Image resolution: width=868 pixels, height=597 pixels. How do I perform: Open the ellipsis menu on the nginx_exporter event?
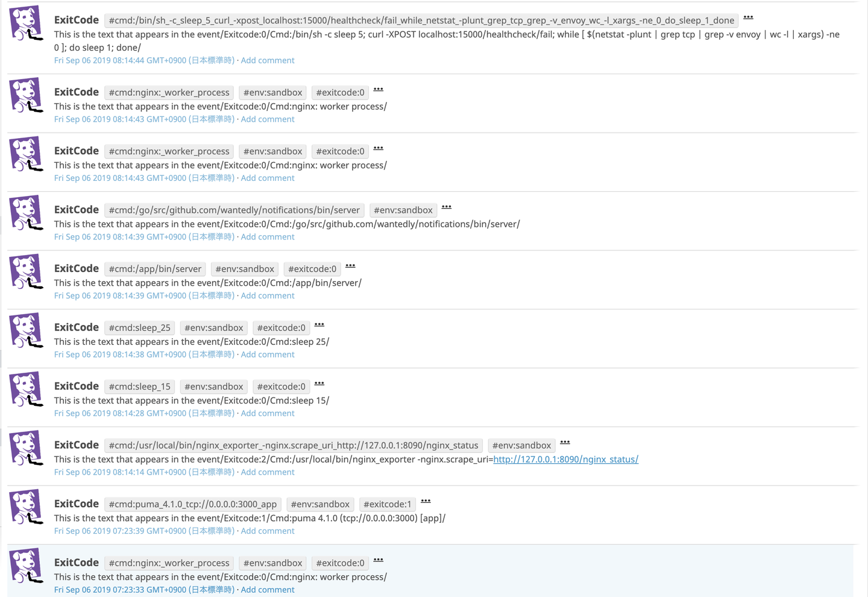[565, 442]
